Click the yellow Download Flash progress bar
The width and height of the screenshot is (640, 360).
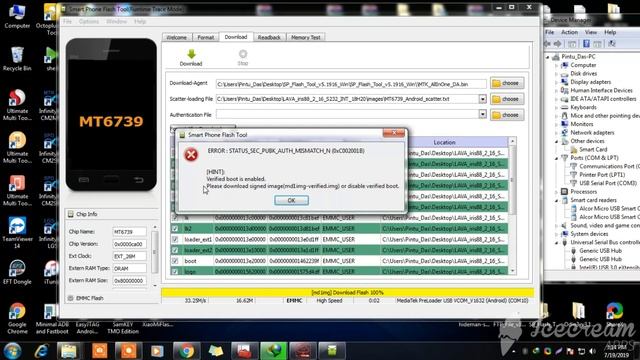point(347,292)
